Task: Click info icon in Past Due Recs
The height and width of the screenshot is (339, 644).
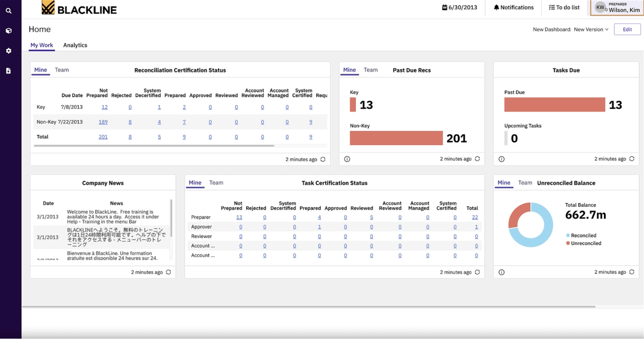Action: [x=347, y=159]
